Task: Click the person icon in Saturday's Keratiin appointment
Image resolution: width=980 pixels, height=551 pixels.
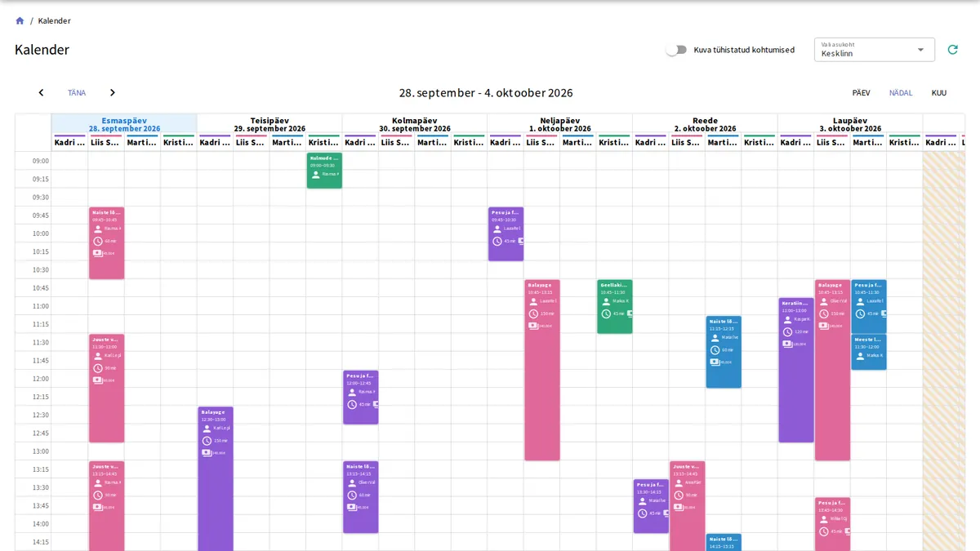Action: click(x=787, y=319)
